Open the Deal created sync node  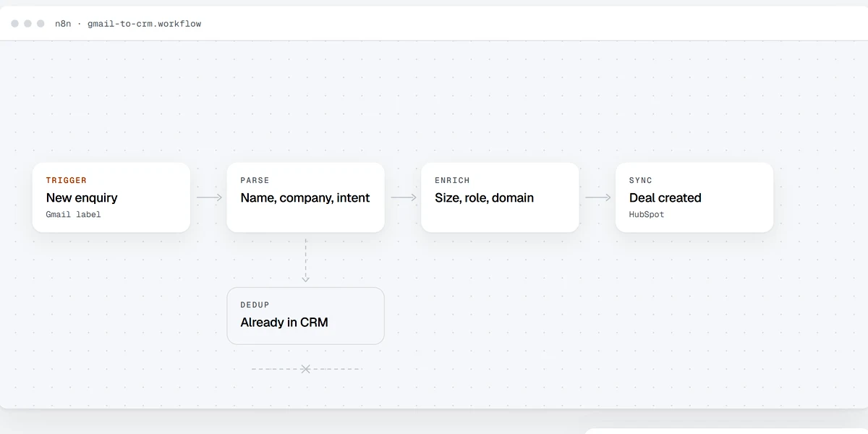(694, 197)
